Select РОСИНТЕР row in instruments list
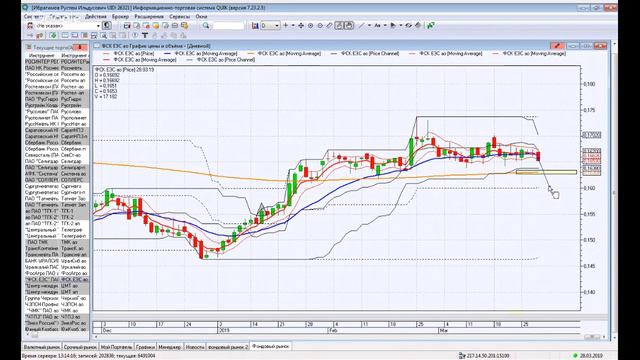 [56, 62]
